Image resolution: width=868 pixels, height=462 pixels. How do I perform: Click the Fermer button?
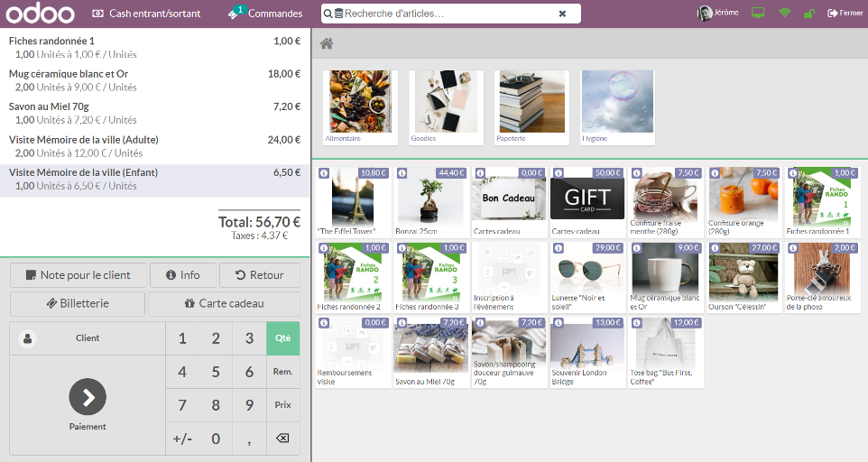(845, 13)
